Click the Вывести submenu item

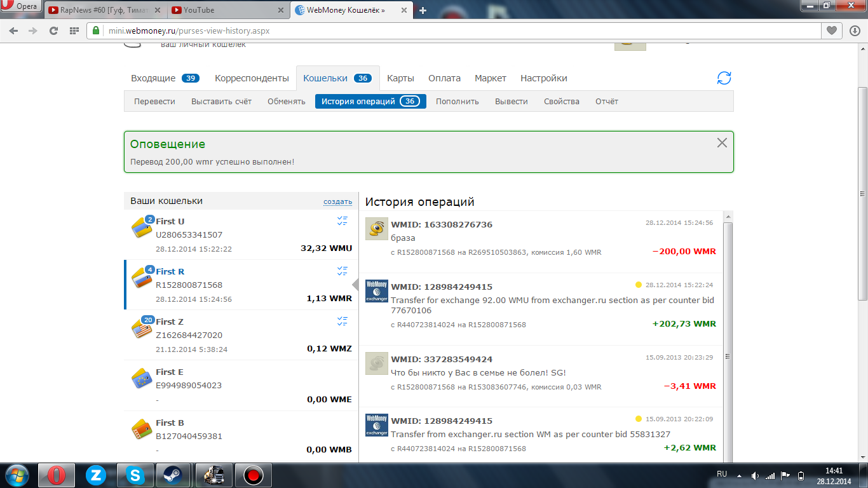click(x=512, y=101)
